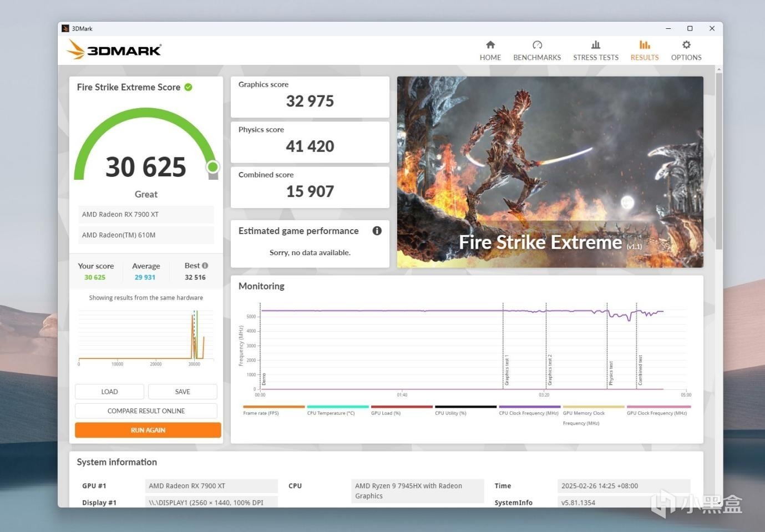Toggle Frame rate (FPS) legend in Monitoring
765x532 pixels.
(273, 410)
